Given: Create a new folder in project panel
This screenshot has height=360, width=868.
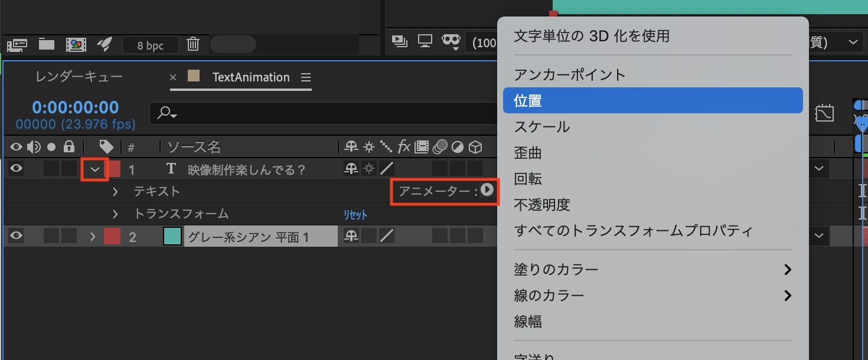Looking at the screenshot, I should [x=47, y=44].
